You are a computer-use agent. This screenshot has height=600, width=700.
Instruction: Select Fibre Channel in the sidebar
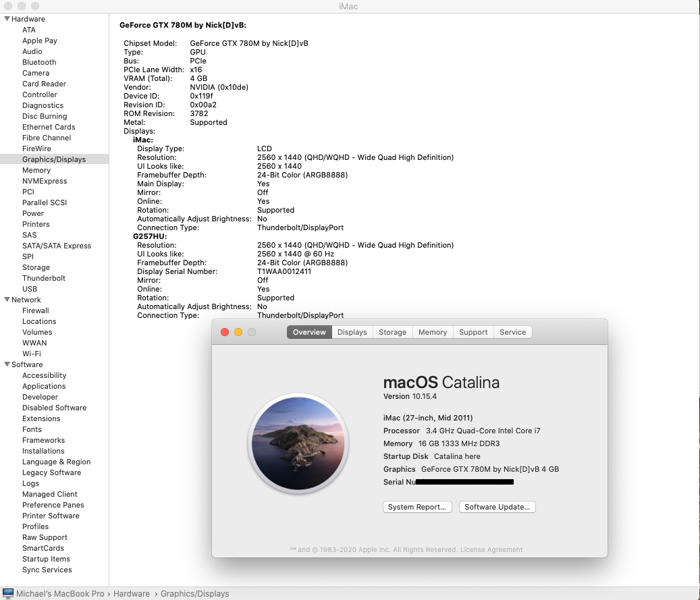[47, 138]
